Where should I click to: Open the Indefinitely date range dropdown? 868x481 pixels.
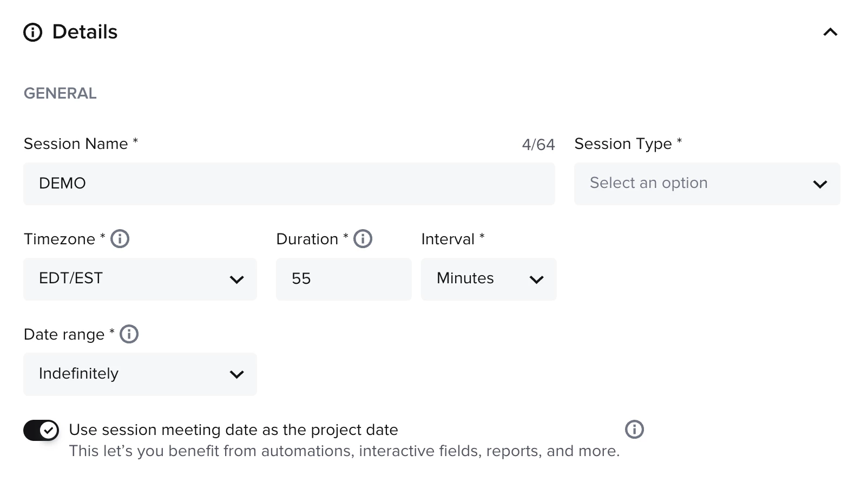pyautogui.click(x=140, y=374)
